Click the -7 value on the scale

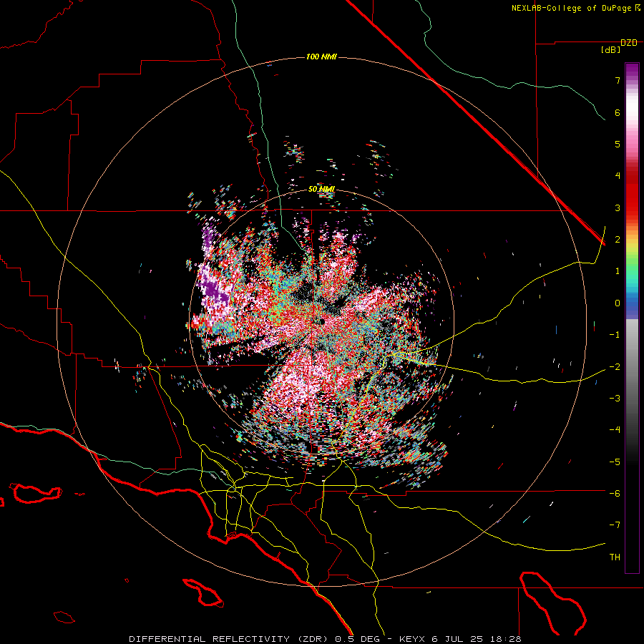(x=615, y=525)
